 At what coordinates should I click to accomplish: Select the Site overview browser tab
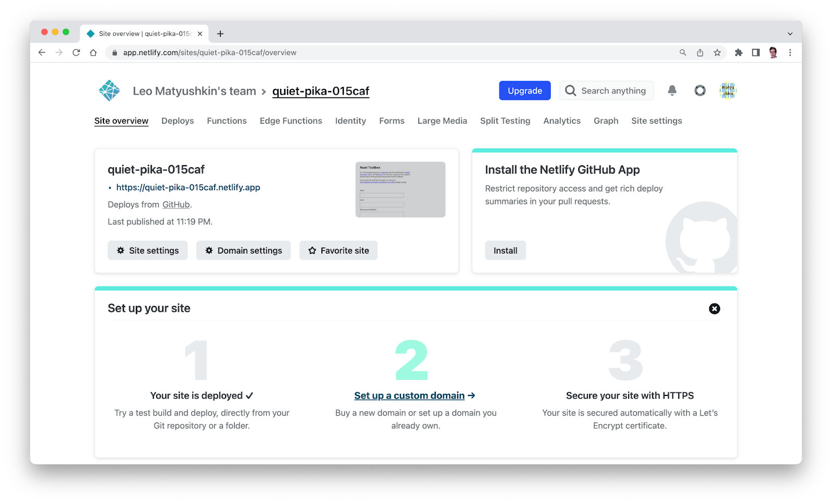pos(145,34)
